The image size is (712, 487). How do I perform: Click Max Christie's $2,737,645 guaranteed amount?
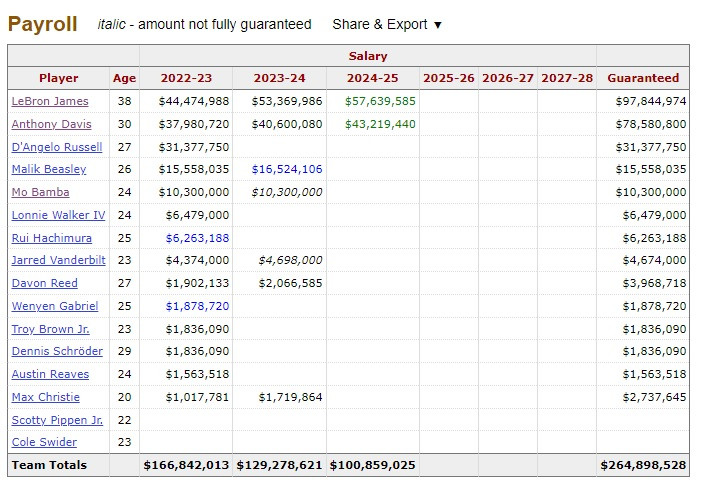654,397
